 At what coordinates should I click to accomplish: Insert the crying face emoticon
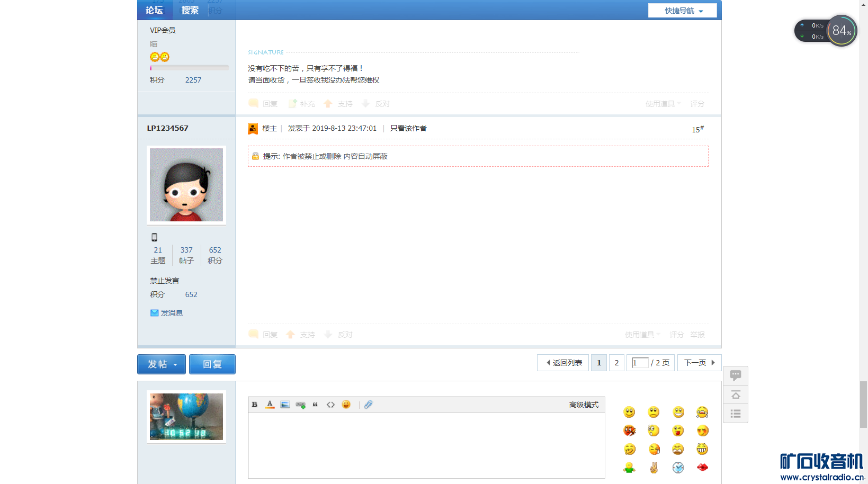tap(703, 412)
